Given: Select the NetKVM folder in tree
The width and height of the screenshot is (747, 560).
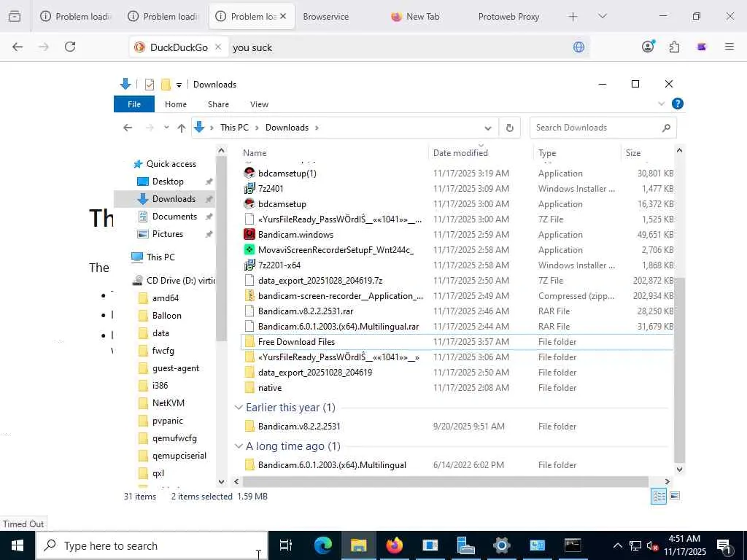Looking at the screenshot, I should [x=169, y=402].
